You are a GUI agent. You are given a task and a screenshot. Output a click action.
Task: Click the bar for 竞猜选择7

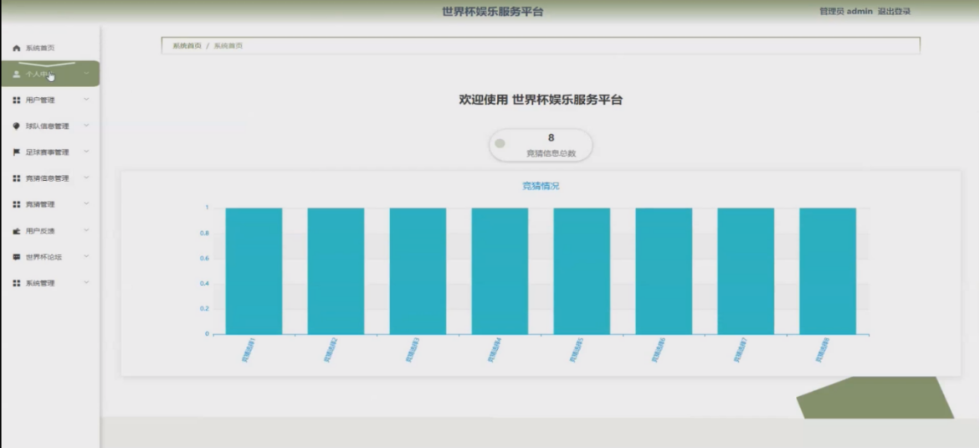point(746,271)
